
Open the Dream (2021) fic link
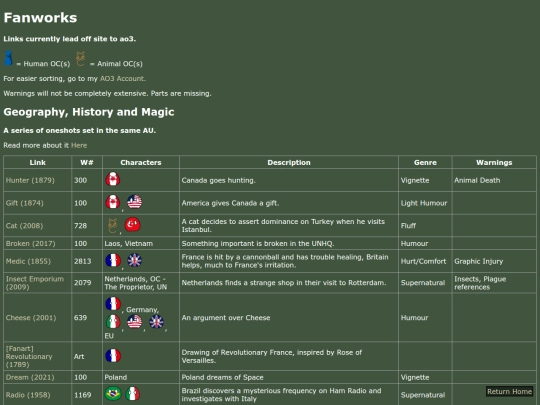coord(30,377)
